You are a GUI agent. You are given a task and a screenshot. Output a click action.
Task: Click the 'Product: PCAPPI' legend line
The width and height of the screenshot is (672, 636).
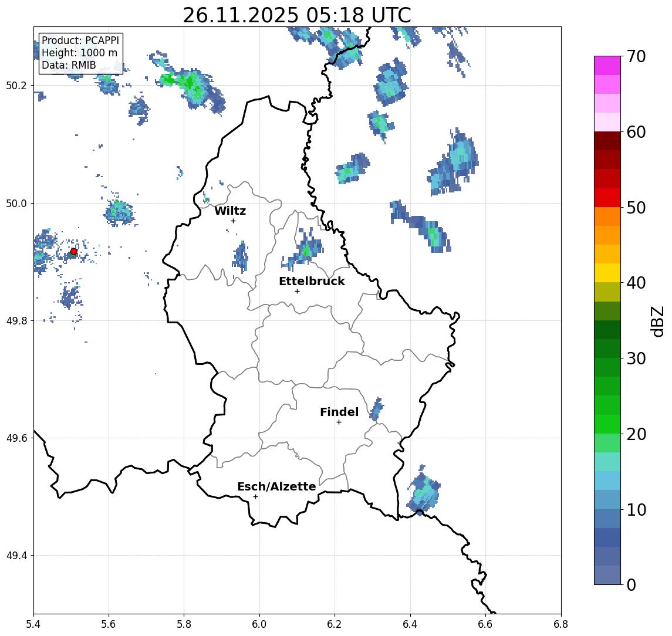[80, 40]
